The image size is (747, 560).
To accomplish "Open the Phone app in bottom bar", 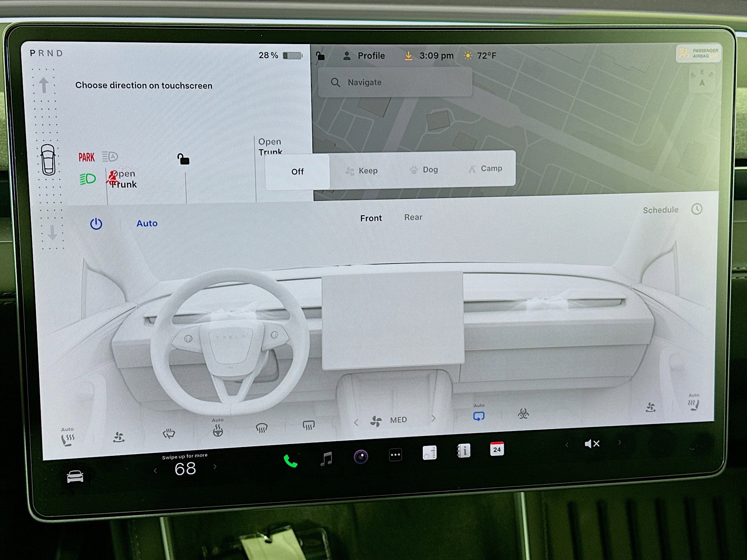I will pyautogui.click(x=290, y=461).
